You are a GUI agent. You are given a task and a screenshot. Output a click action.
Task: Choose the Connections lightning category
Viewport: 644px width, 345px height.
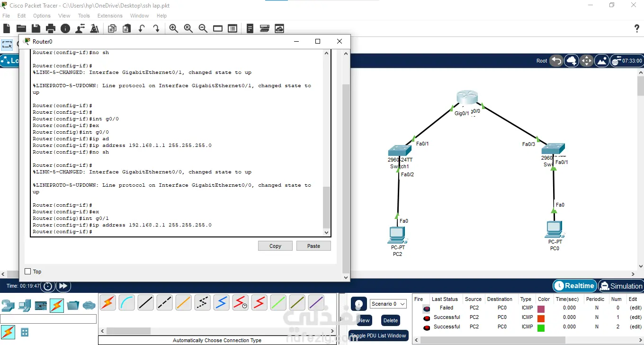pyautogui.click(x=57, y=306)
